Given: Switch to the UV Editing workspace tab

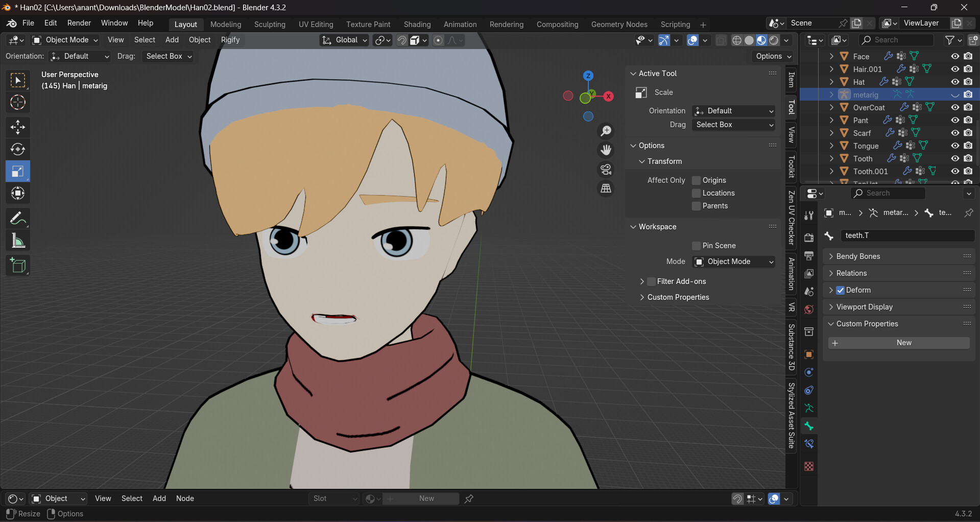Looking at the screenshot, I should point(315,24).
